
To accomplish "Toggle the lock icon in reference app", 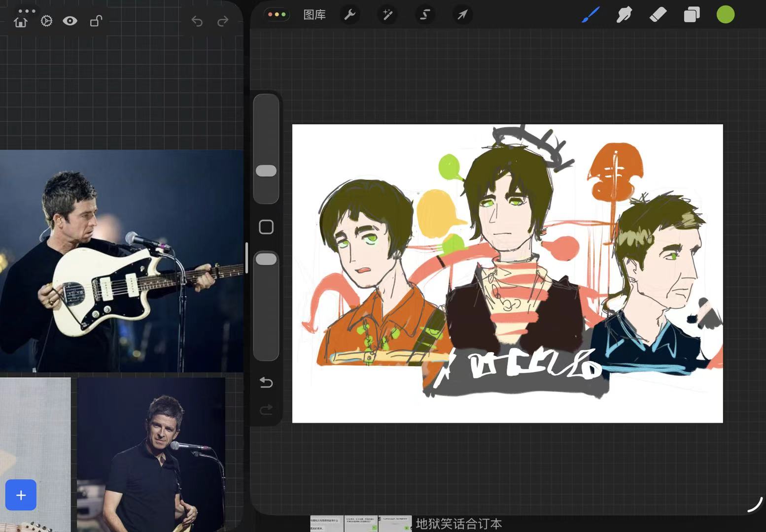I will point(96,21).
